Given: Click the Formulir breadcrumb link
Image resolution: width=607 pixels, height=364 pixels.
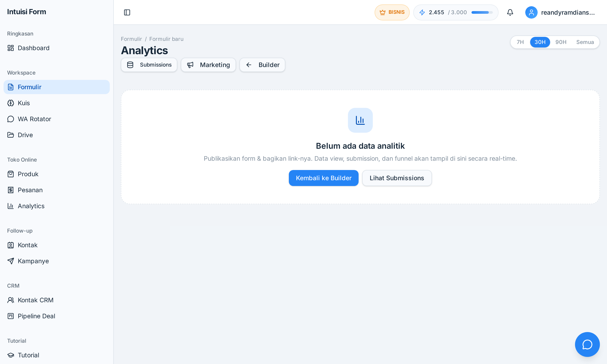Looking at the screenshot, I should tap(131, 39).
